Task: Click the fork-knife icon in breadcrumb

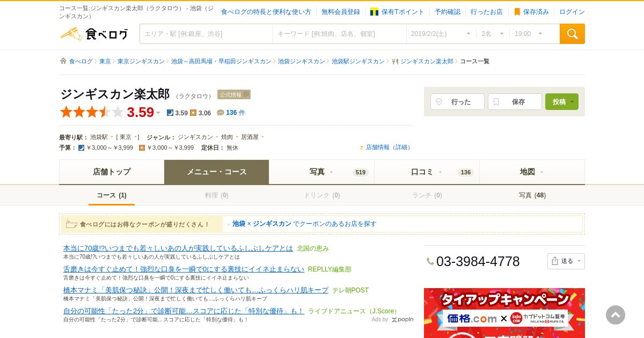Action: 395,61
